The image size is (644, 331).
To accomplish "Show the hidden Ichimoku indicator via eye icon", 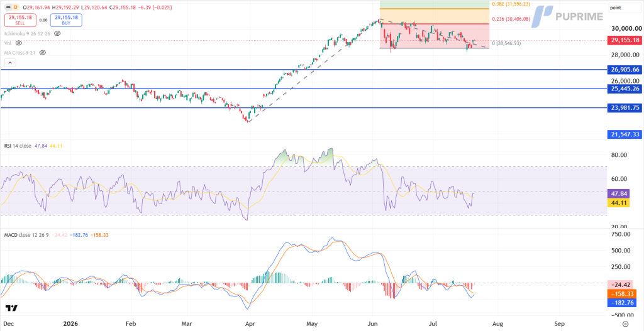I will tap(57, 34).
